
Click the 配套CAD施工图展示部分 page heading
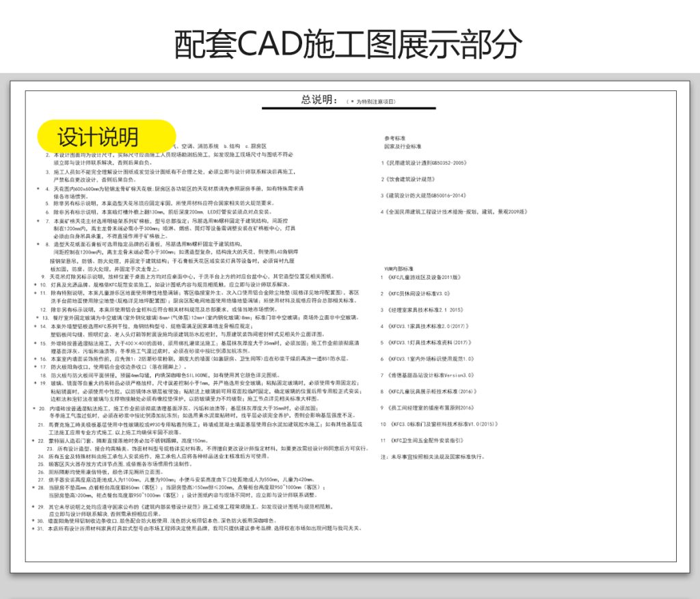pyautogui.click(x=349, y=44)
